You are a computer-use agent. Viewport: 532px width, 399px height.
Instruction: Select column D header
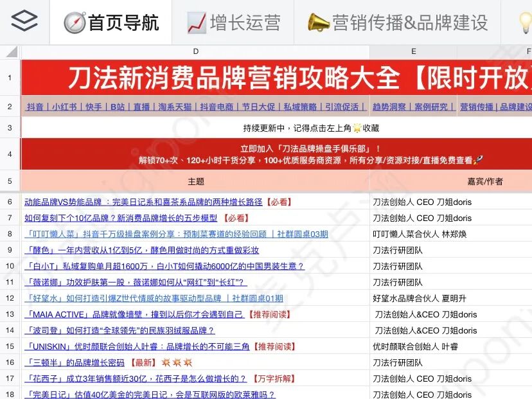195,51
